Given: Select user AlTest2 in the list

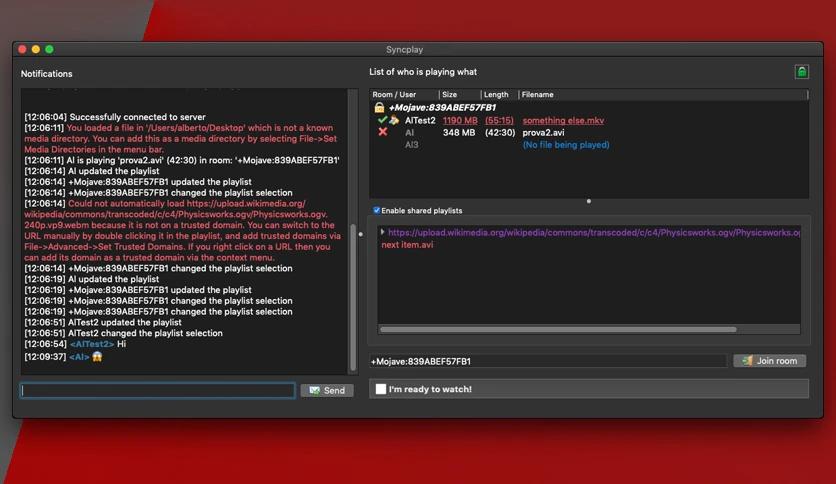Looking at the screenshot, I should [x=420, y=120].
